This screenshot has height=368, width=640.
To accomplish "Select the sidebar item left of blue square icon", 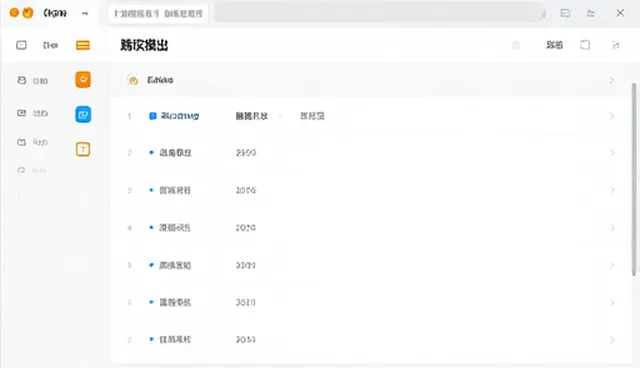I will (x=33, y=113).
